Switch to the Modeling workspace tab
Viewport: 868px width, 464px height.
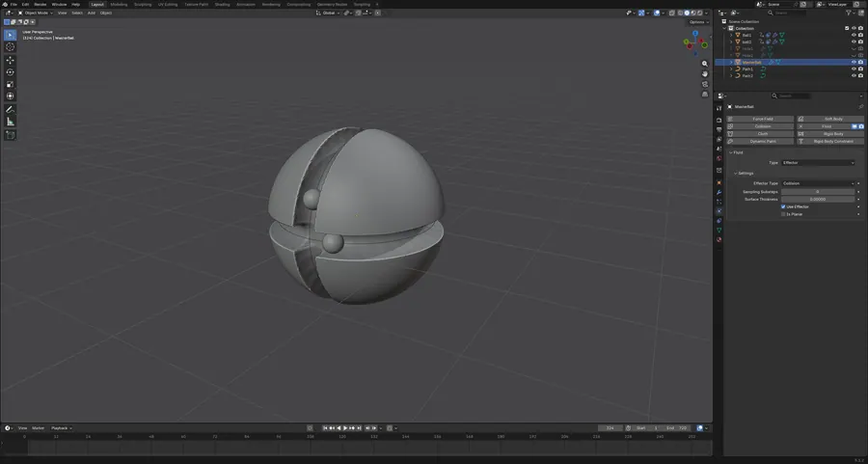tap(119, 5)
